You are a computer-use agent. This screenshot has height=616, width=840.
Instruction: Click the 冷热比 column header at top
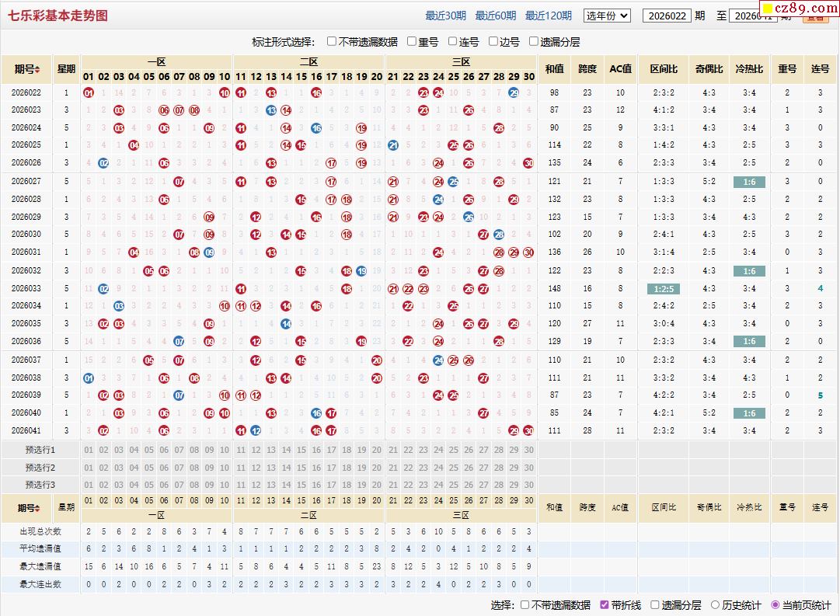tap(749, 69)
